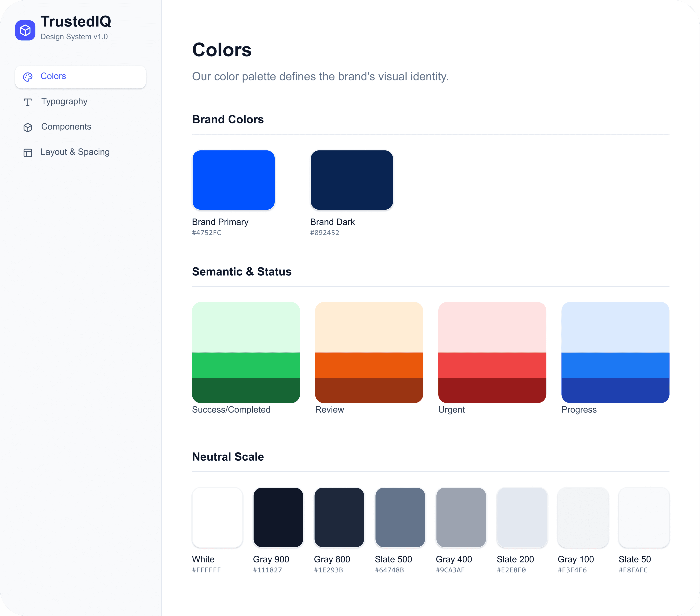
Task: Pick the Gray 900 neutral swatch
Action: [x=278, y=517]
